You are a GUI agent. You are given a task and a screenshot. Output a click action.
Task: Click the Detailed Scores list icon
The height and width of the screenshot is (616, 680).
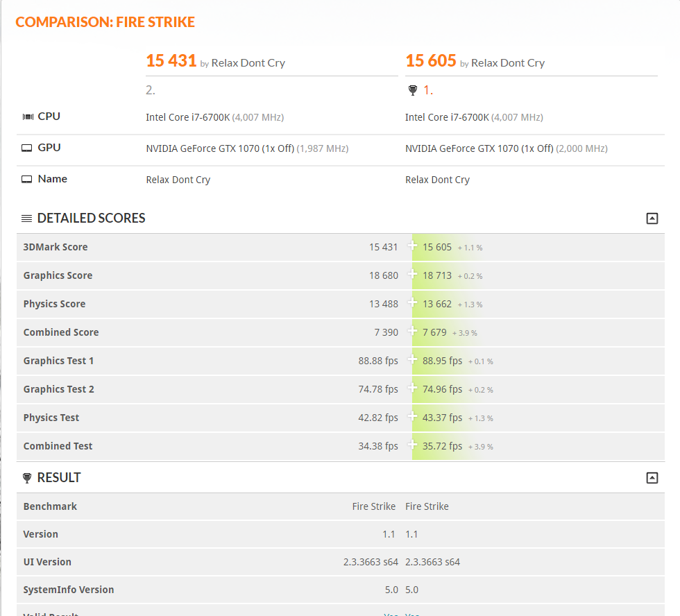[27, 219]
